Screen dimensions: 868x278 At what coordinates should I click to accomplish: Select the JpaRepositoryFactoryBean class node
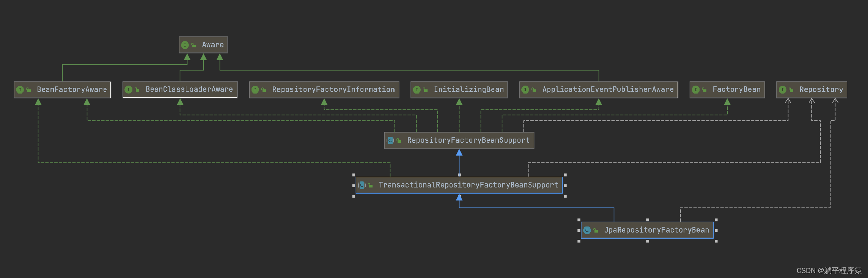[647, 230]
